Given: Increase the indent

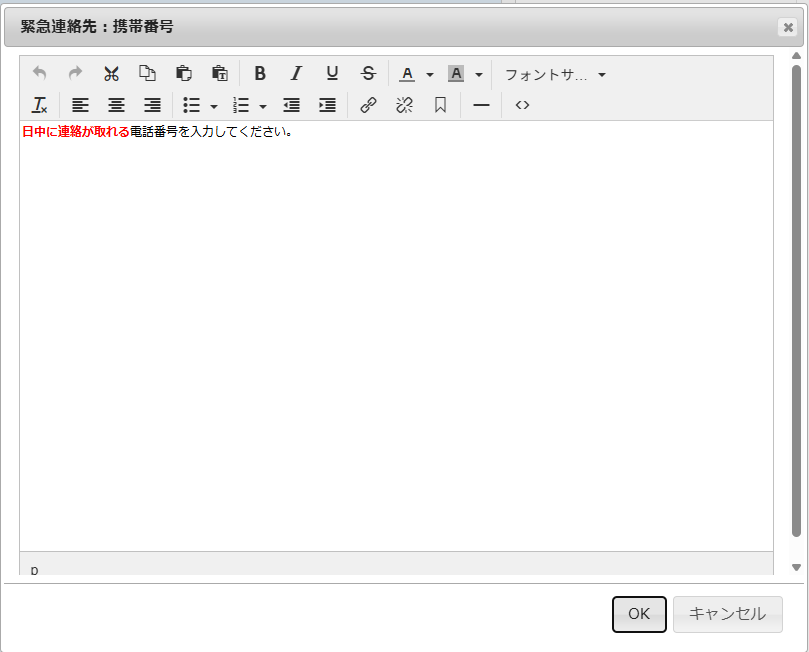Looking at the screenshot, I should tap(328, 105).
